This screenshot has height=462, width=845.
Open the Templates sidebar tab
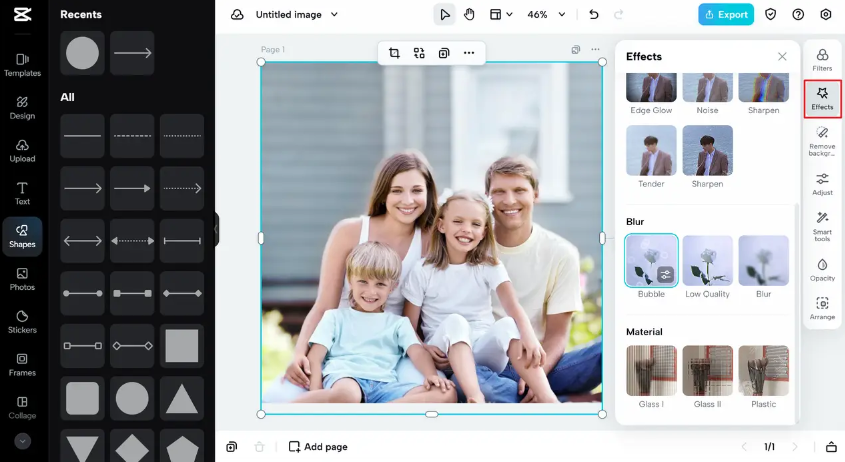(x=22, y=65)
